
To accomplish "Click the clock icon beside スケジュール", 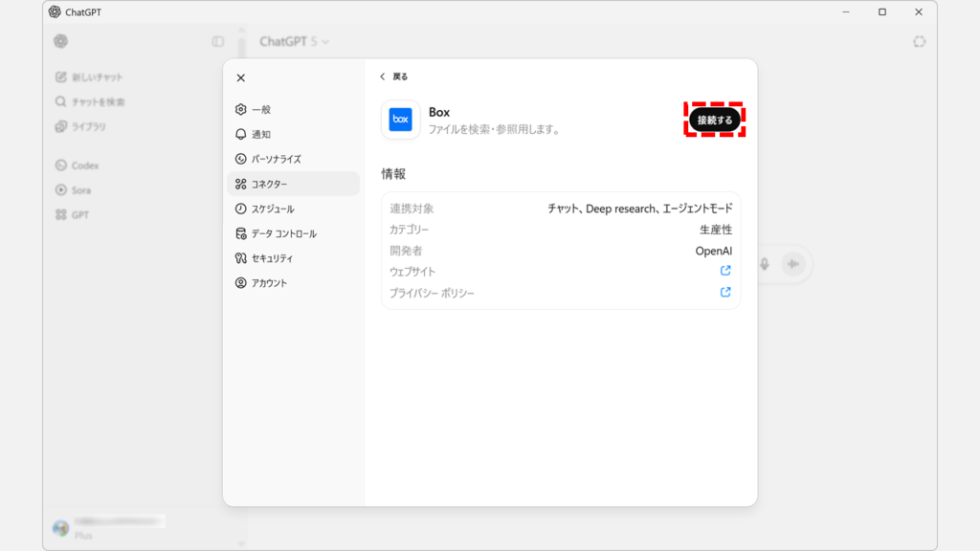I will 240,209.
